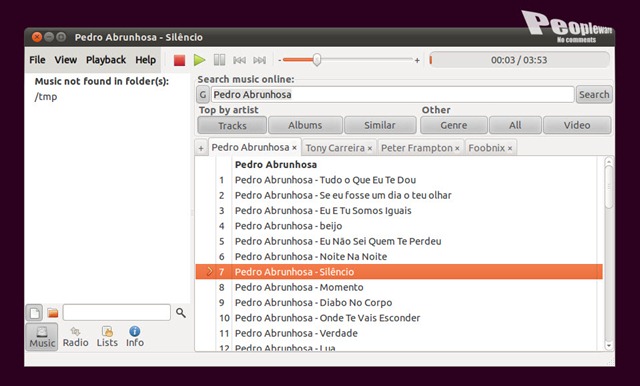Image resolution: width=640 pixels, height=386 pixels.
Task: Select the Albums toggle button
Action: pyautogui.click(x=305, y=125)
